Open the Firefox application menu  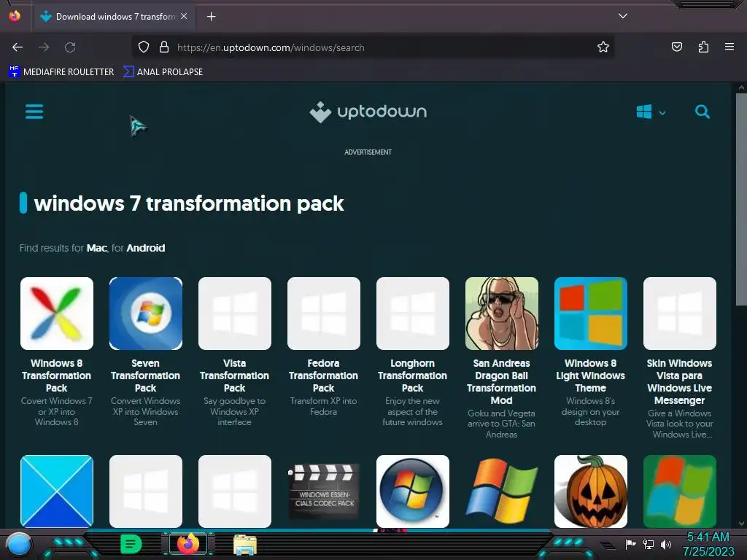(729, 47)
